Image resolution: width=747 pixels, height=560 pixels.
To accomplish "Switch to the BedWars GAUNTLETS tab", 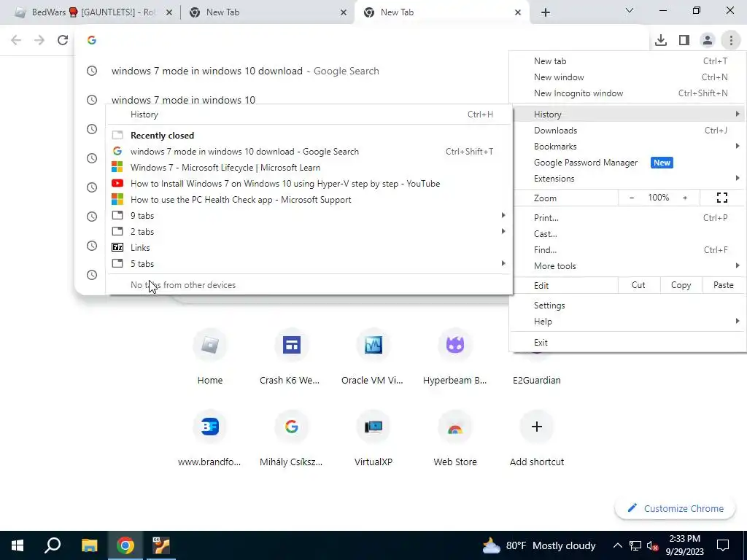I will point(93,12).
